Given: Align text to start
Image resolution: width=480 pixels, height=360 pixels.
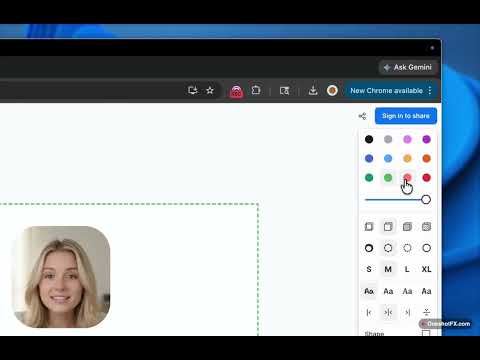Looking at the screenshot, I should tap(369, 312).
